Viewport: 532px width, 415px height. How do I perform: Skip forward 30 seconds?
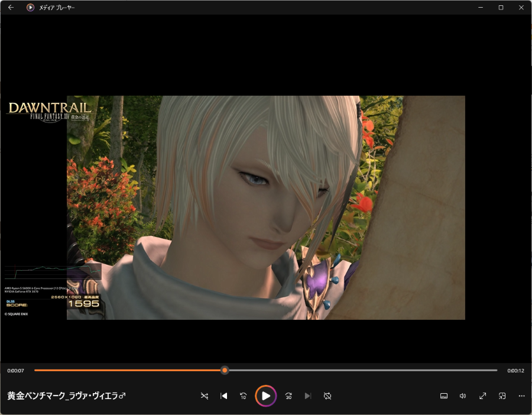click(x=288, y=395)
